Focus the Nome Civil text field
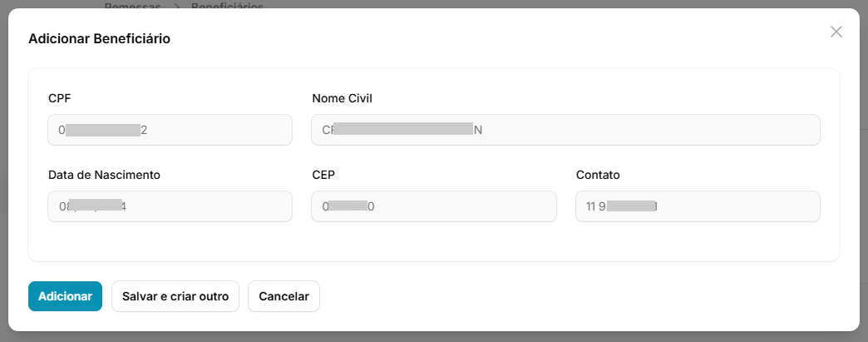Screen dimensions: 868x342 click(x=565, y=130)
